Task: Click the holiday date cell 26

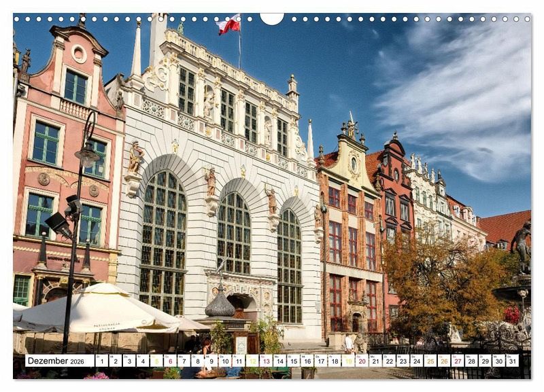Action: click(x=445, y=361)
